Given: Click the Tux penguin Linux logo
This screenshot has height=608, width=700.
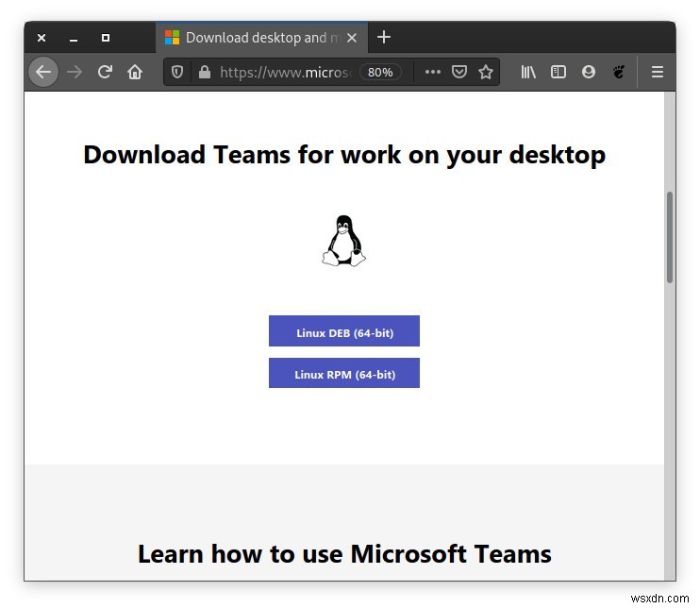Looking at the screenshot, I should click(x=343, y=241).
